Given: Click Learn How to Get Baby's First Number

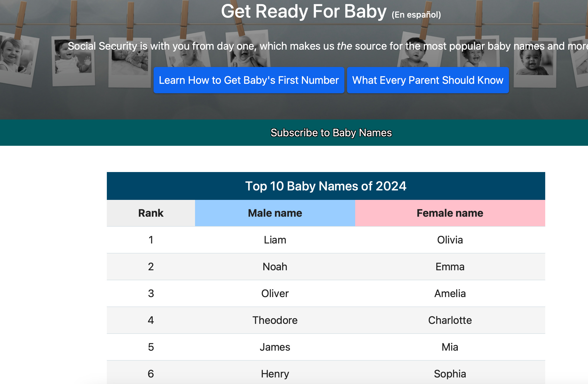Looking at the screenshot, I should pos(249,80).
